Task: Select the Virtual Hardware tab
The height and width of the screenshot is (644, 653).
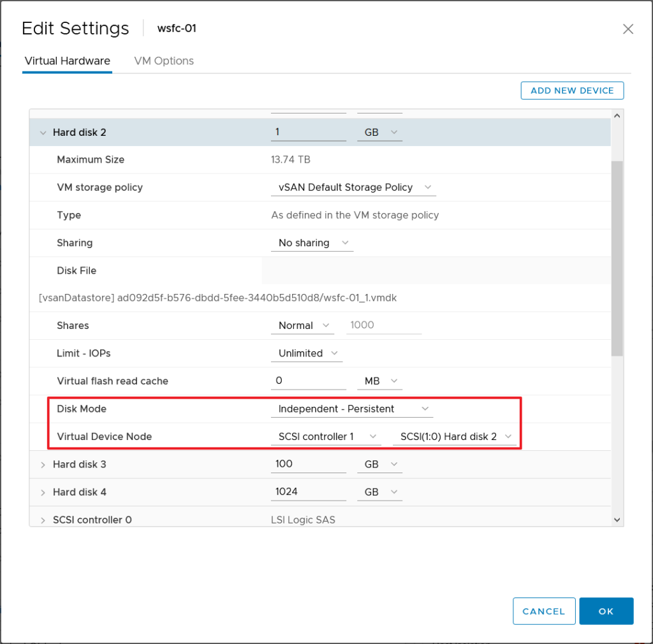Action: [67, 61]
